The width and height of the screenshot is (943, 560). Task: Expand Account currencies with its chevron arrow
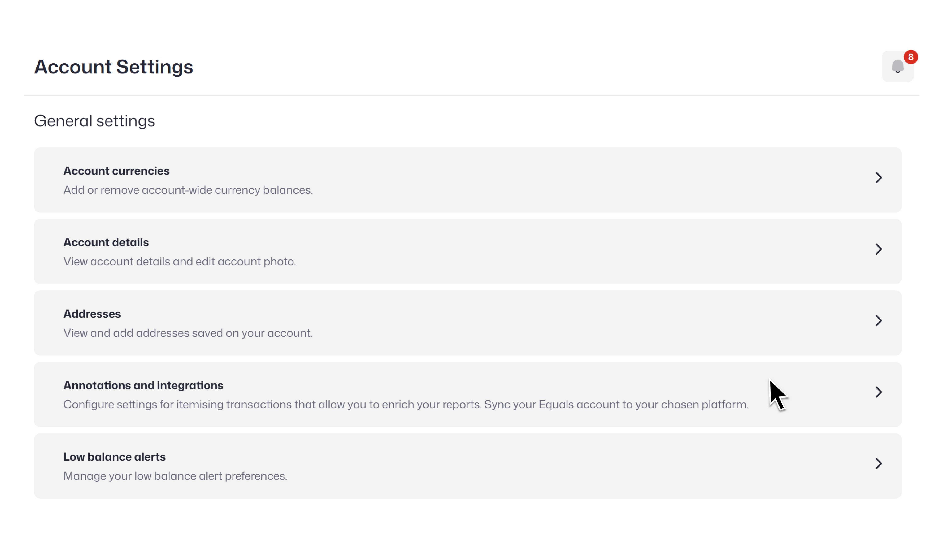878,178
